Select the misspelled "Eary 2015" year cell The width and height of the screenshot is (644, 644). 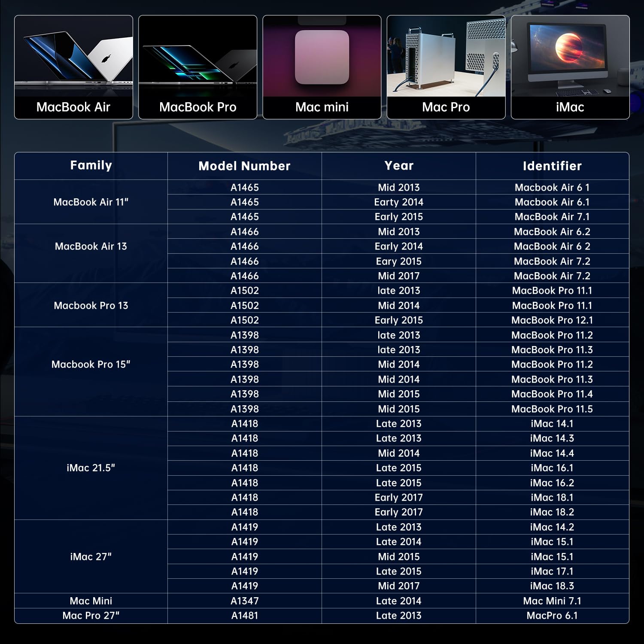[x=399, y=261]
